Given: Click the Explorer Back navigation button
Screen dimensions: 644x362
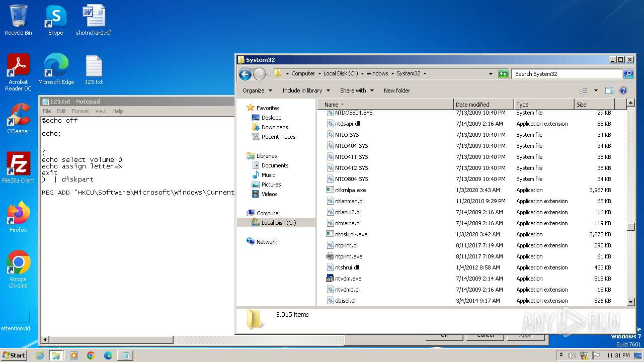Looking at the screenshot, I should [x=245, y=74].
